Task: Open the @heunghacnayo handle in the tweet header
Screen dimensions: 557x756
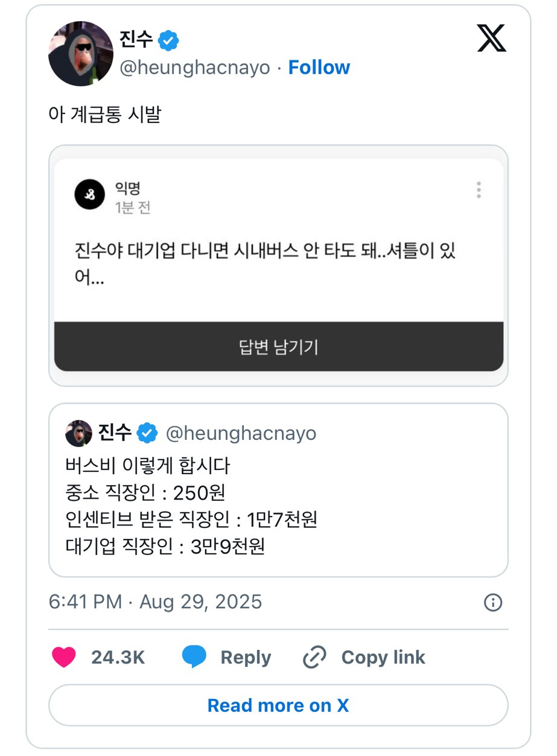Action: point(194,68)
